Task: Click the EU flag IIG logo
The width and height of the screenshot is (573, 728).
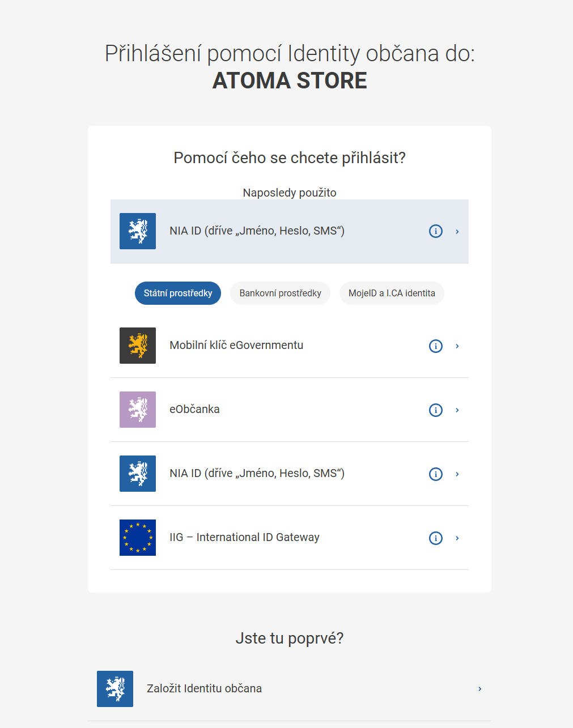Action: tap(138, 538)
